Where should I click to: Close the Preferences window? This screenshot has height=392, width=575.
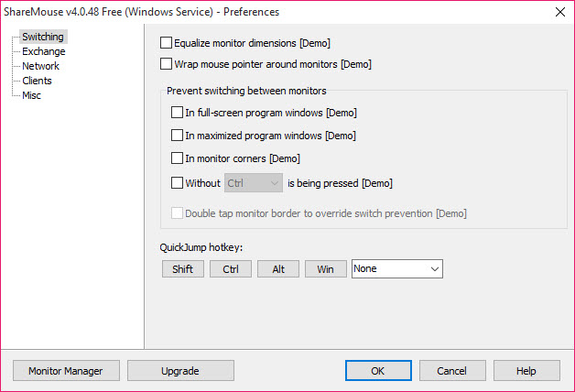click(559, 12)
